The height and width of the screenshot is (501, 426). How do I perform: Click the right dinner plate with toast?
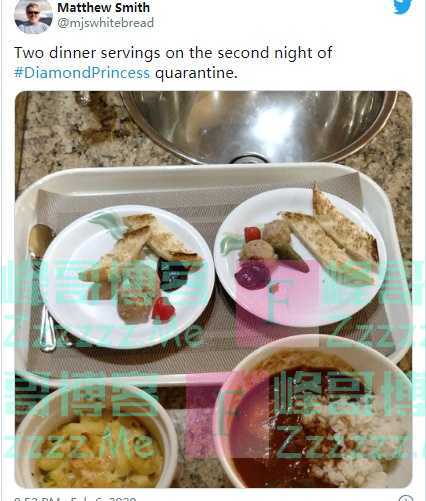(x=300, y=257)
